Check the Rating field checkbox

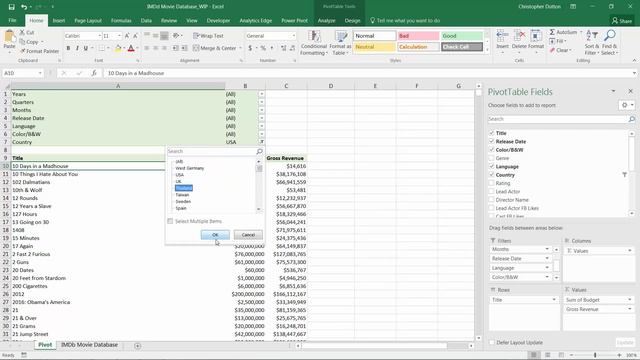point(492,183)
